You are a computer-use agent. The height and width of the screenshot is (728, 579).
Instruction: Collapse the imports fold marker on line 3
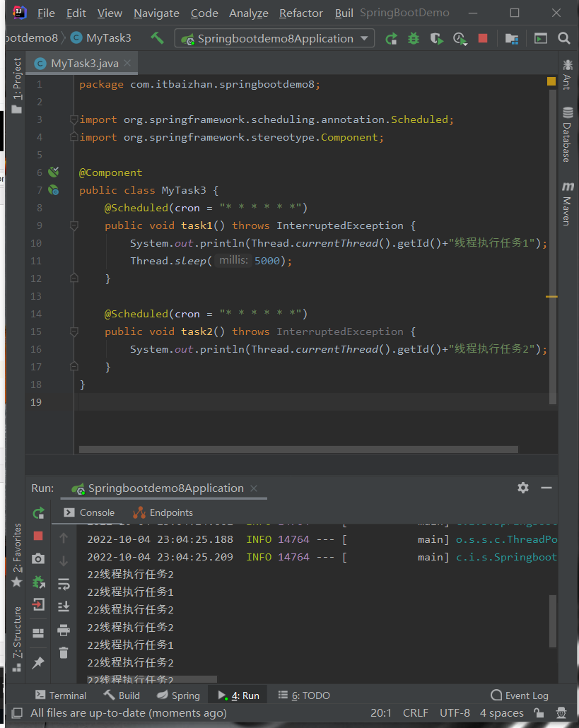tap(74, 119)
